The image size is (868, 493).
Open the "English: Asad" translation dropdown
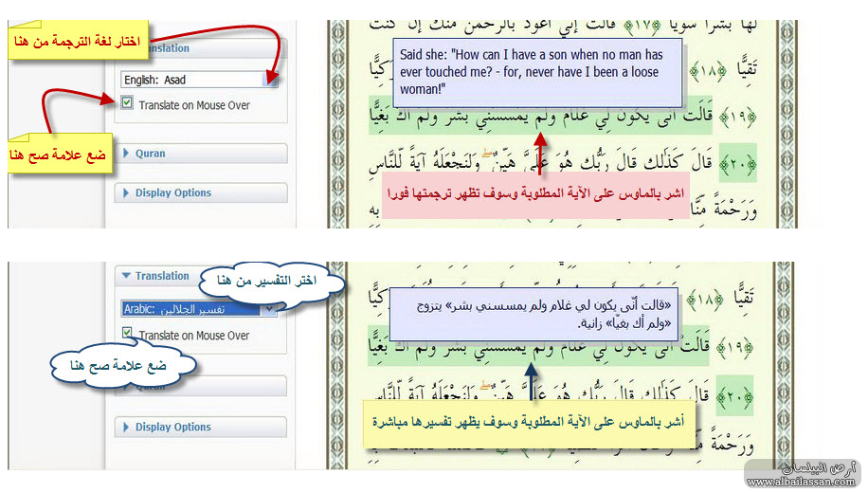point(271,81)
